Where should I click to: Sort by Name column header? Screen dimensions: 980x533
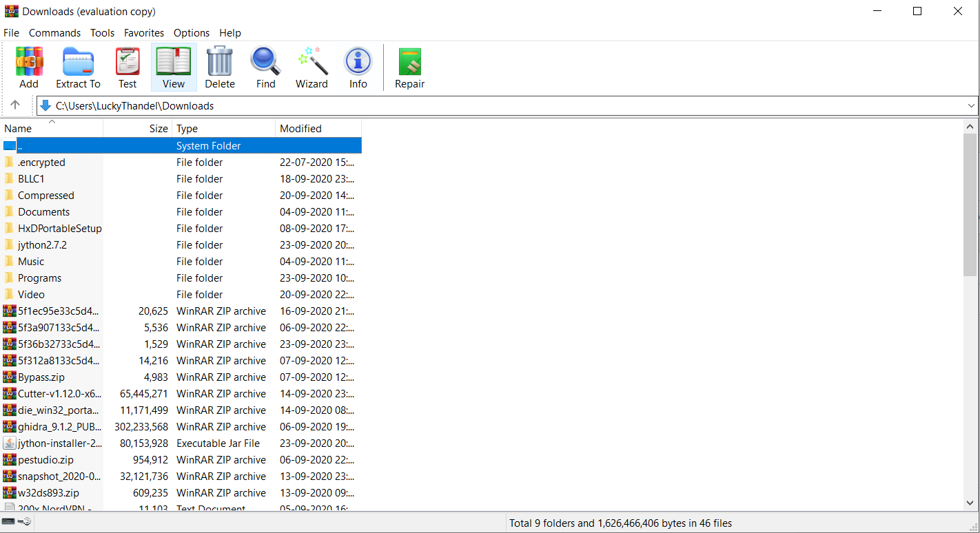click(x=52, y=128)
